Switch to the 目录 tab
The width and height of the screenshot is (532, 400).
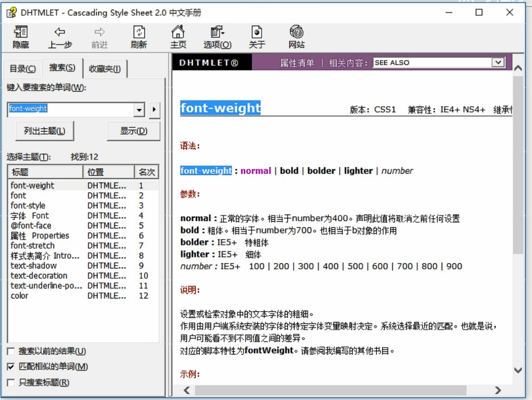tap(23, 69)
